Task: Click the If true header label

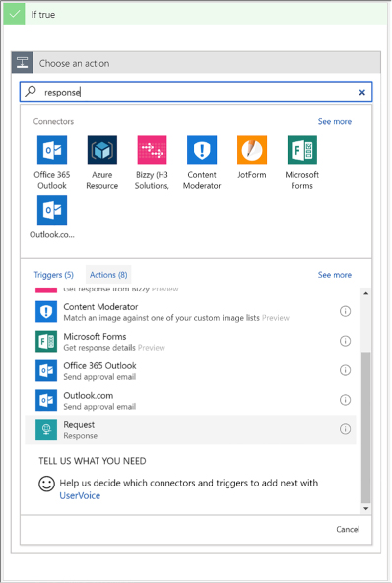Action: (42, 15)
